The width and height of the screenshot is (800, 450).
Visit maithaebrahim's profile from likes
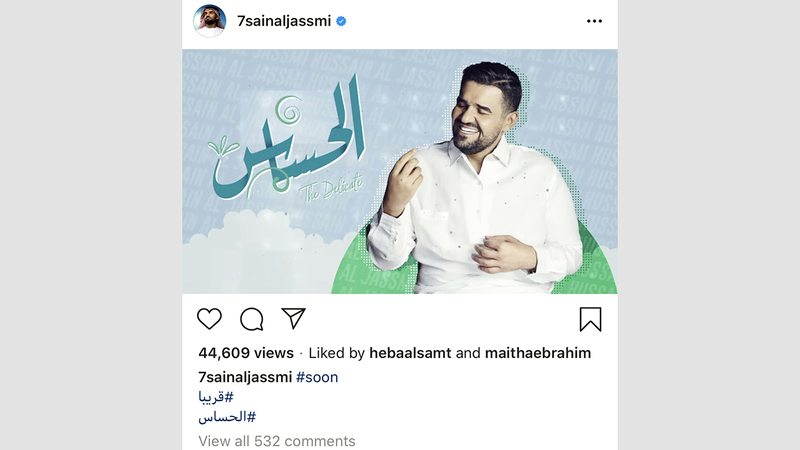pyautogui.click(x=538, y=353)
